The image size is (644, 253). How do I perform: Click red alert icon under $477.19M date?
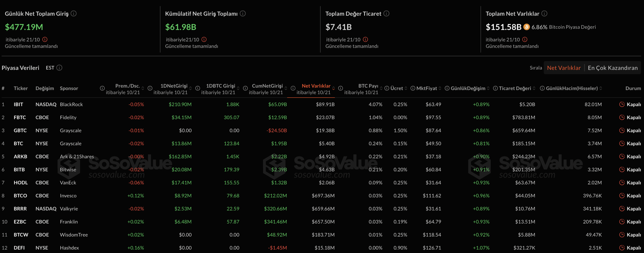tap(45, 39)
